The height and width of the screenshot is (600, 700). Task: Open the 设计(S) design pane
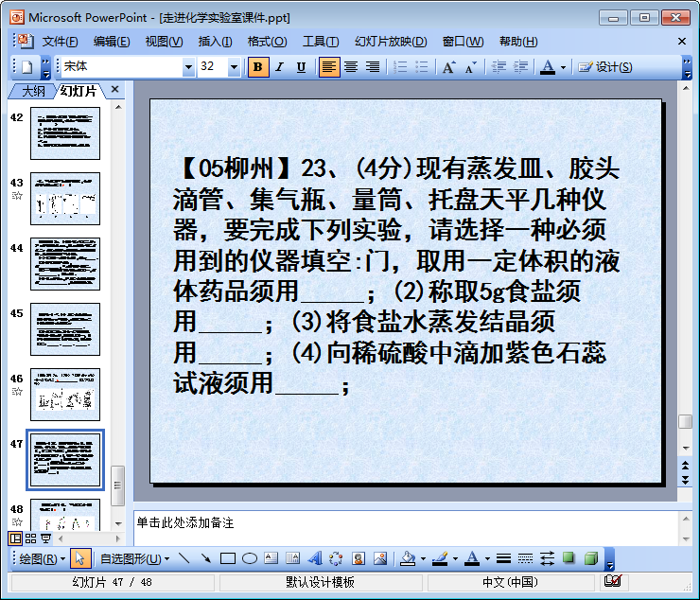pos(605,67)
